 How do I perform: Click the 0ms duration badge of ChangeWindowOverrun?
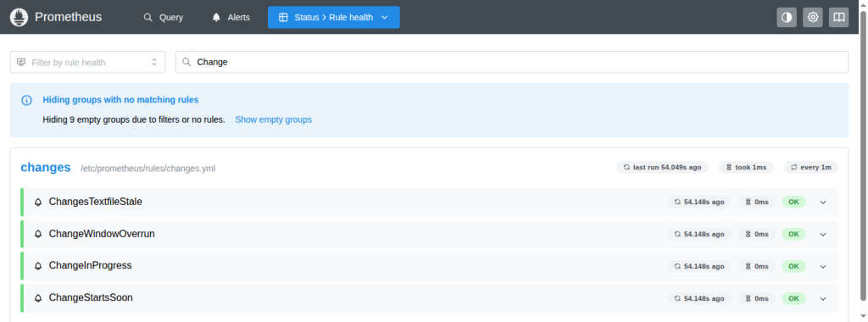pyautogui.click(x=757, y=234)
